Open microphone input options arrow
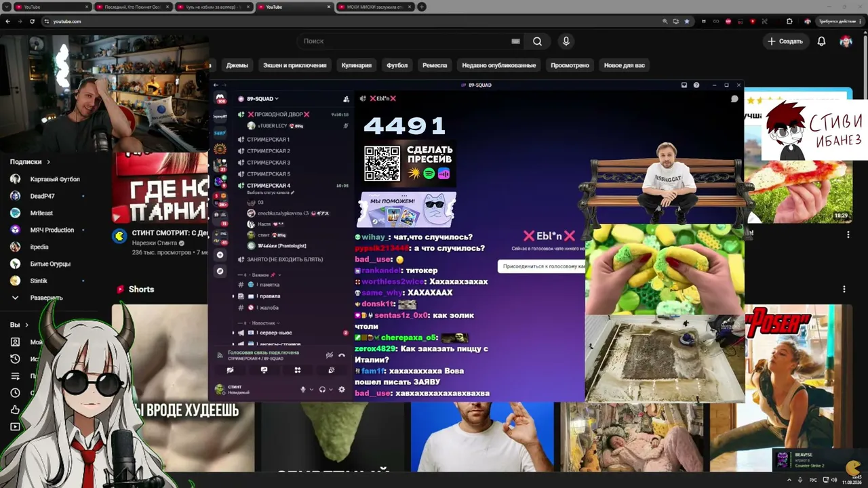 (311, 390)
